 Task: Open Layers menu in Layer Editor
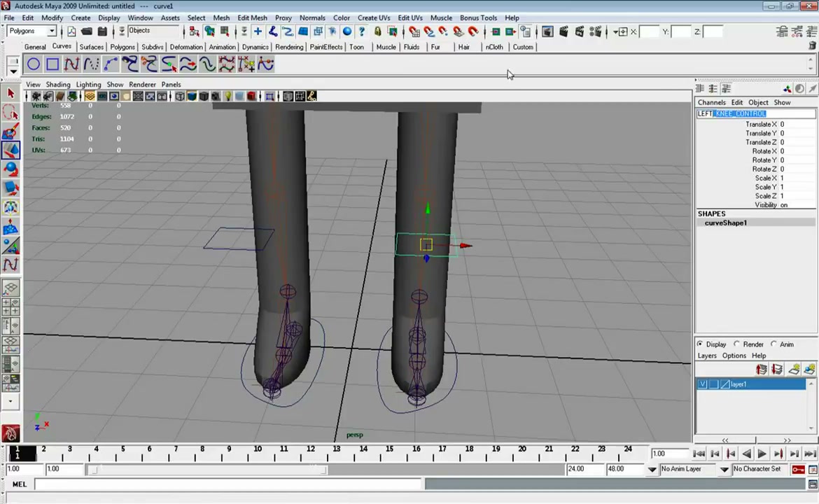click(x=707, y=356)
